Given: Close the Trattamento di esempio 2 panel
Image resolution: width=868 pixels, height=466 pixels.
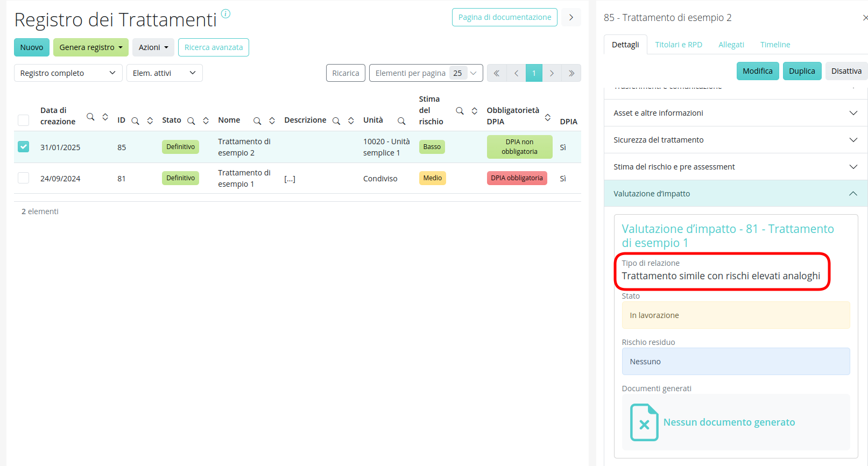Looking at the screenshot, I should coord(865,18).
